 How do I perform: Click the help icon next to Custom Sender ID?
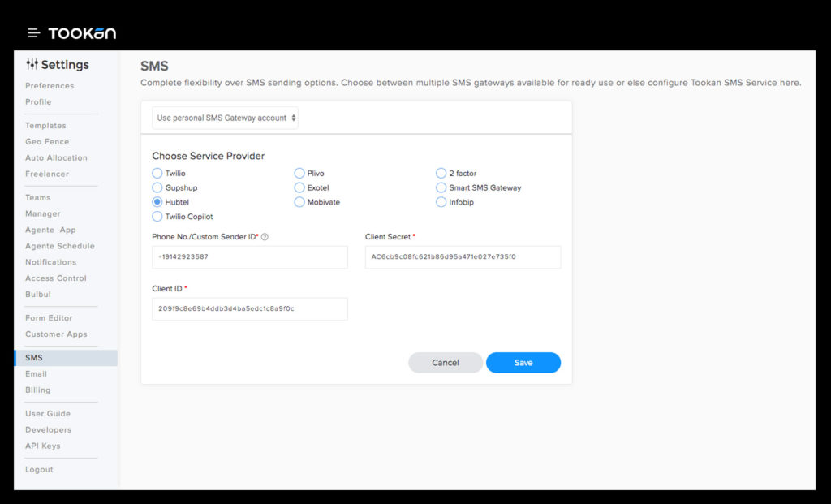pyautogui.click(x=265, y=237)
